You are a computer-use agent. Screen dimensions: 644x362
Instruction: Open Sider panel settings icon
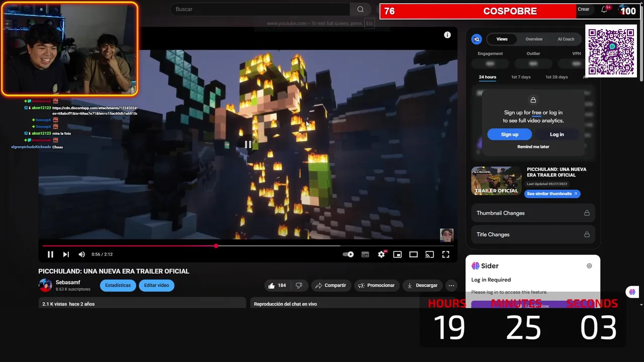589,266
